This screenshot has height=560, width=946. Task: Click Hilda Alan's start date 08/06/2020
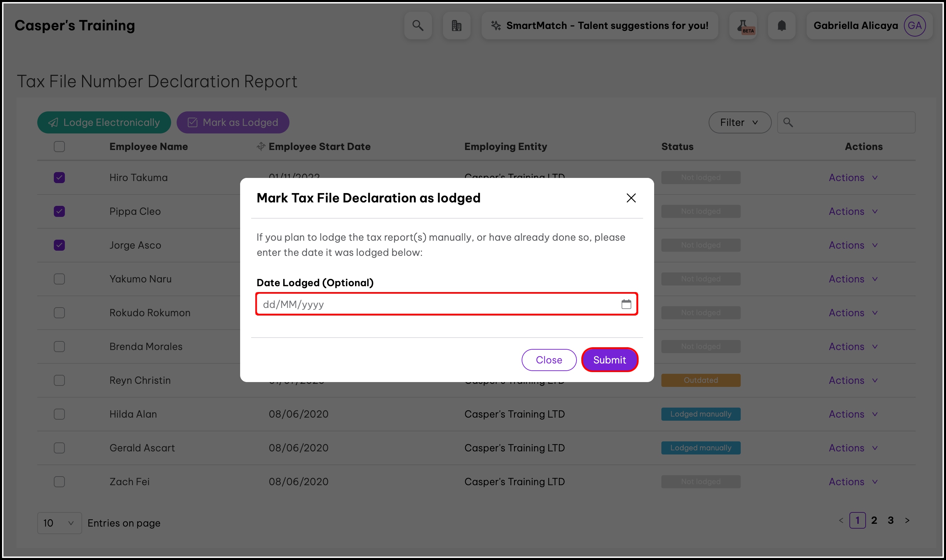pos(298,414)
